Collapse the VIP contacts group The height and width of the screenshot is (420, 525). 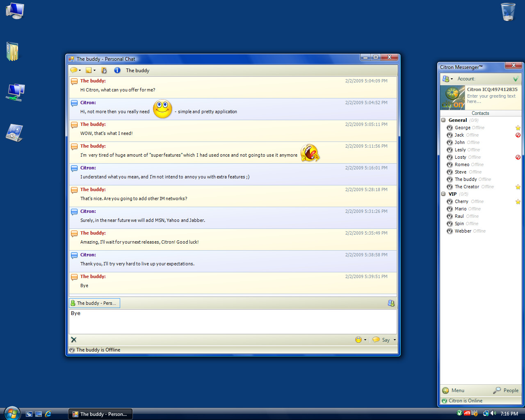(x=443, y=194)
